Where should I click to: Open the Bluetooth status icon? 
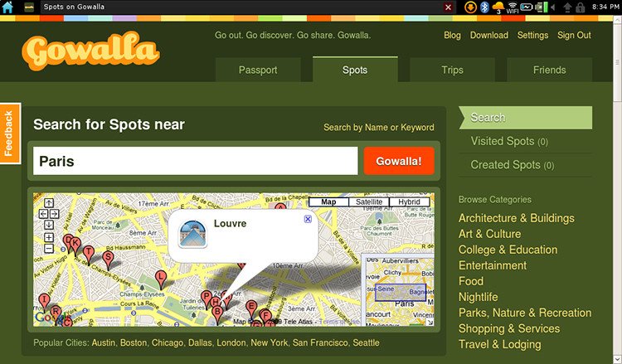pyautogui.click(x=484, y=7)
